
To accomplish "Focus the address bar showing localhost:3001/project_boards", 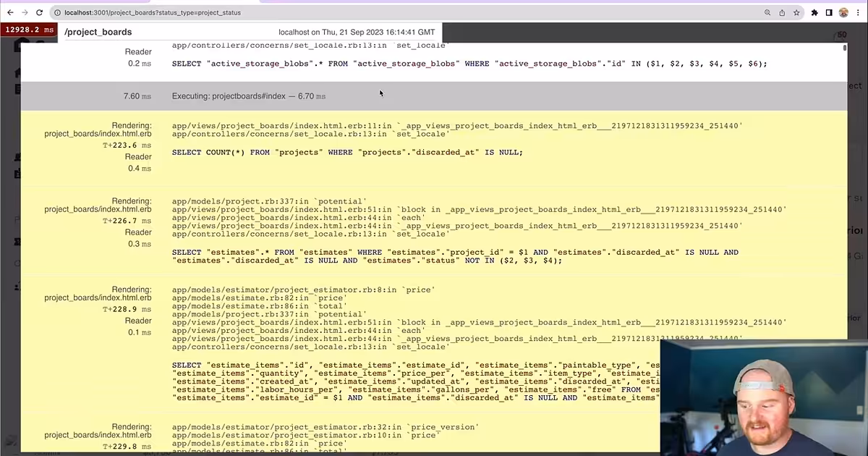I will [405, 12].
